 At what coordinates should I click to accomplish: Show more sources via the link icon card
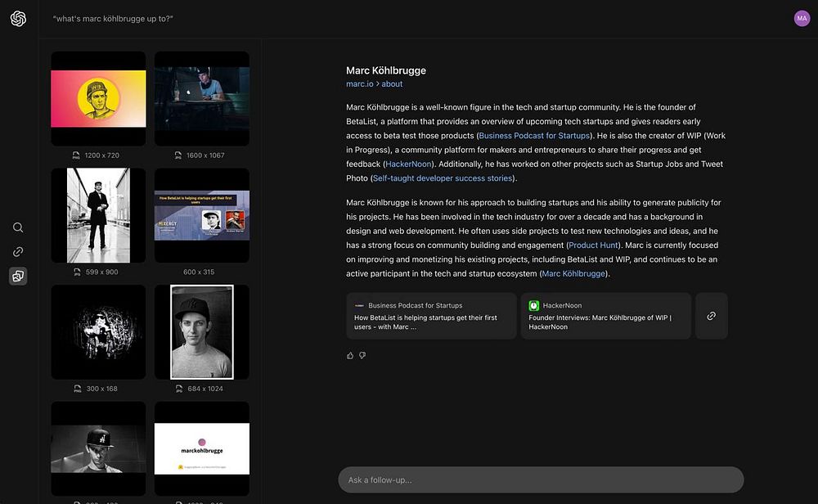click(x=711, y=316)
